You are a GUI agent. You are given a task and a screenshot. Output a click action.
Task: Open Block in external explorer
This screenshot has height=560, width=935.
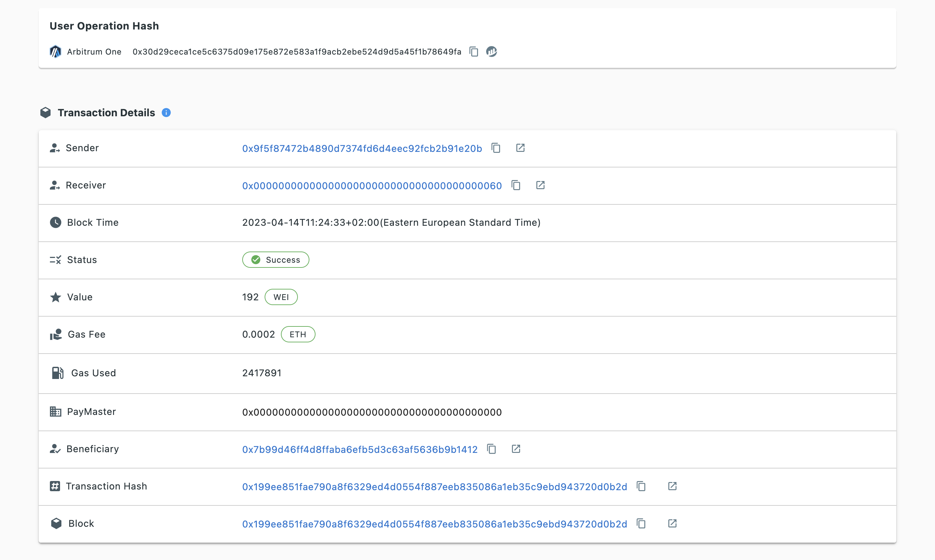[x=672, y=524]
